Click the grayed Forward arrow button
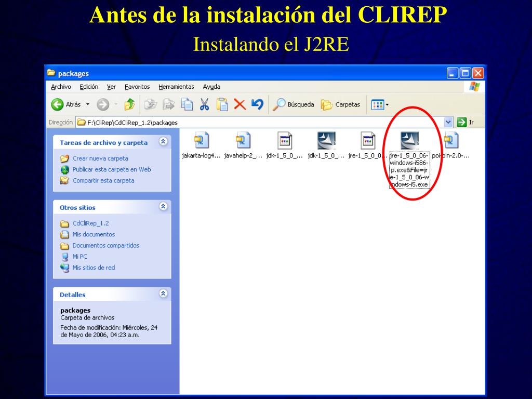532x399 pixels. click(x=103, y=104)
